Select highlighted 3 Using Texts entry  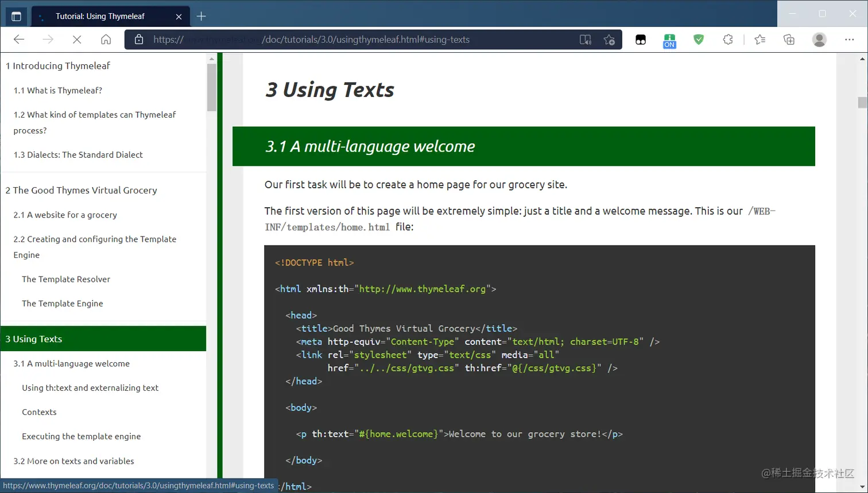point(103,339)
